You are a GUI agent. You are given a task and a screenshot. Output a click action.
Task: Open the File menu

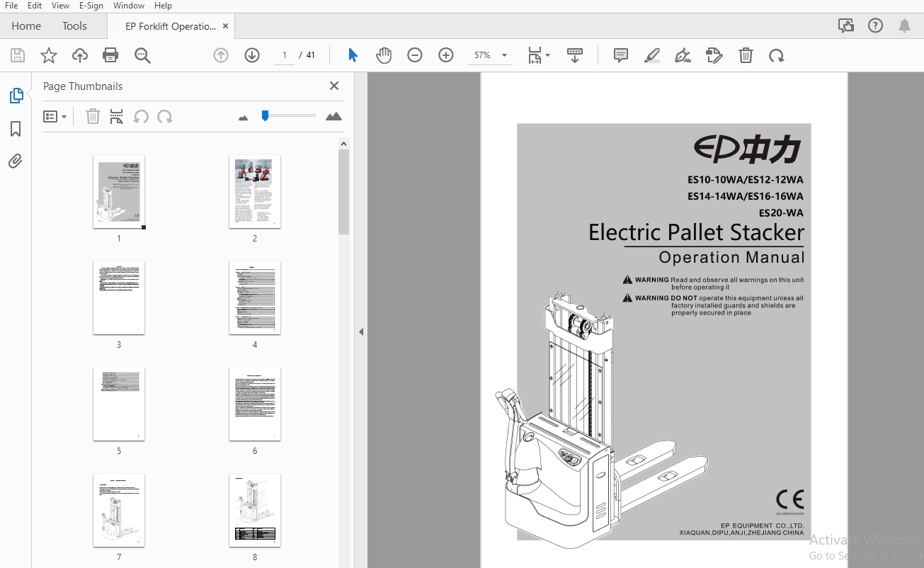point(11,6)
